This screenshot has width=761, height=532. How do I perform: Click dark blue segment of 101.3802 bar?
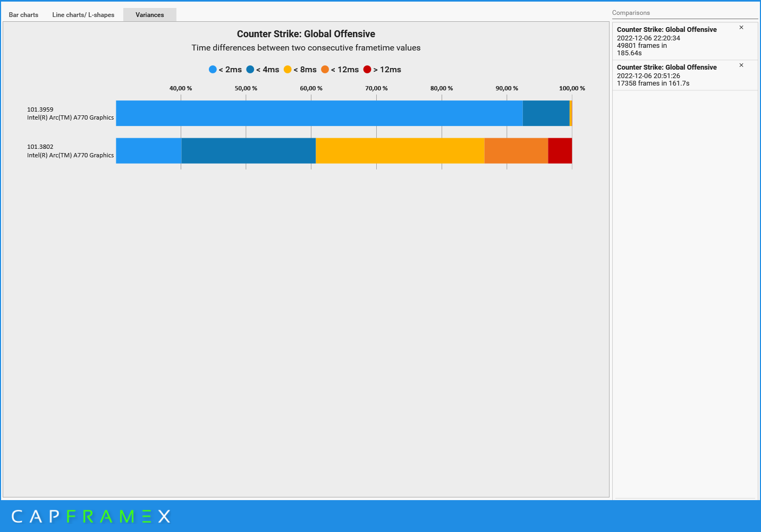pyautogui.click(x=249, y=151)
